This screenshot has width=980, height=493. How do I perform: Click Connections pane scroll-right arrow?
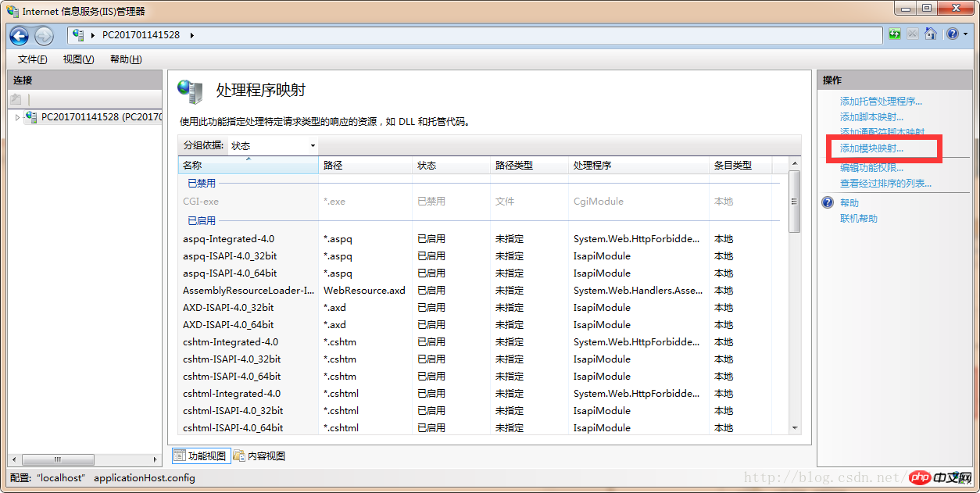point(156,460)
